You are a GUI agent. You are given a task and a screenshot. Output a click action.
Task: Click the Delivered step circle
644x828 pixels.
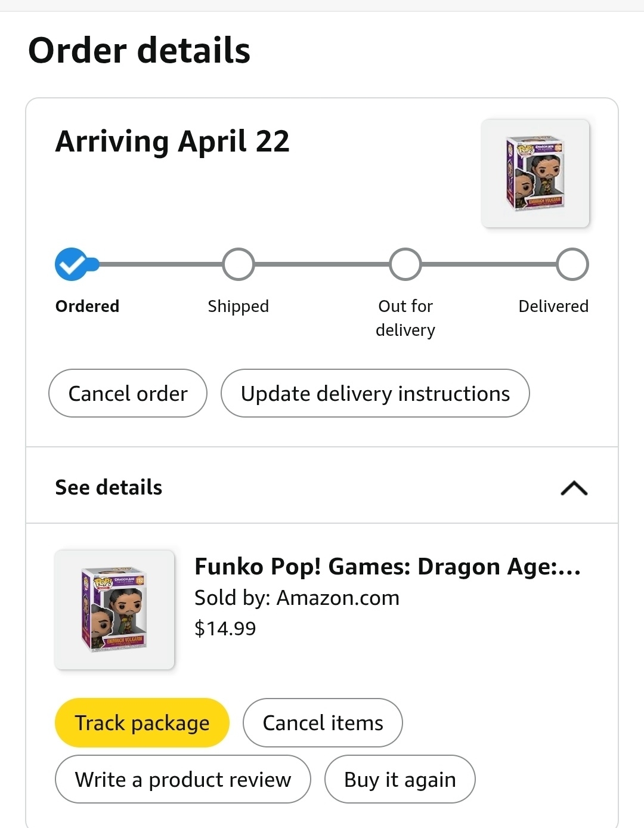[x=572, y=264]
